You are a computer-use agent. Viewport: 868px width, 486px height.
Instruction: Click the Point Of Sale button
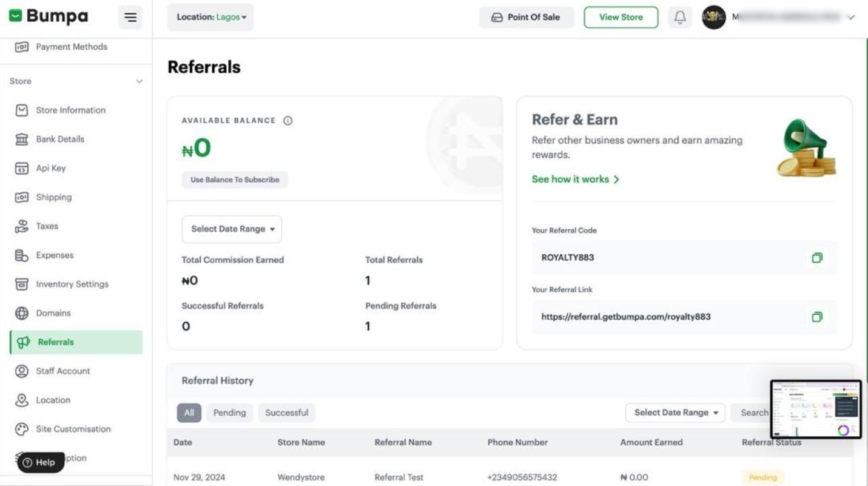point(526,18)
